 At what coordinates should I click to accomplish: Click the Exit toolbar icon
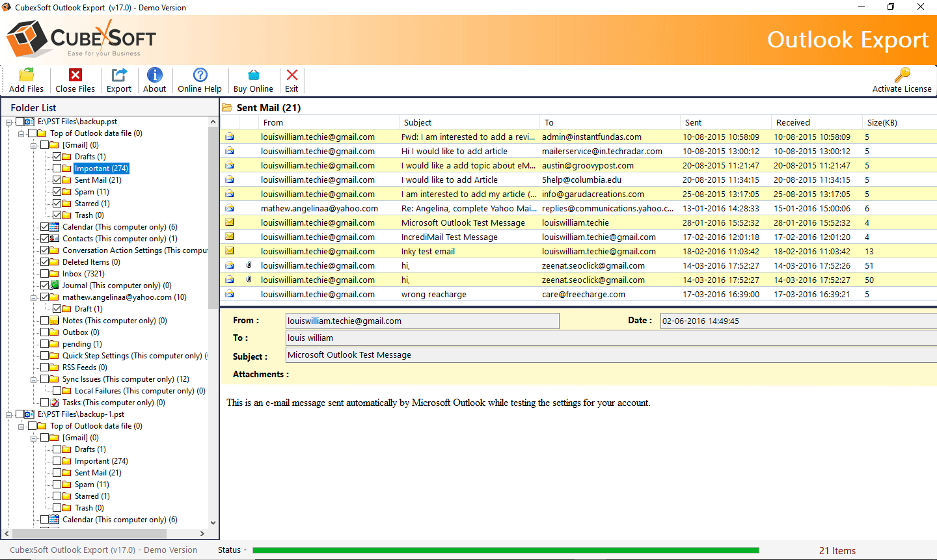click(x=292, y=75)
